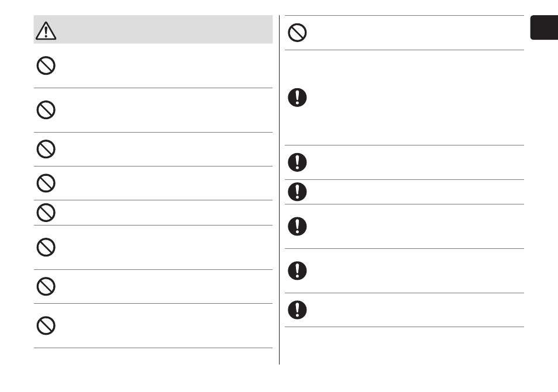Click the second exclamation mandatory icon, right column
558x392 pixels.
coord(297,162)
